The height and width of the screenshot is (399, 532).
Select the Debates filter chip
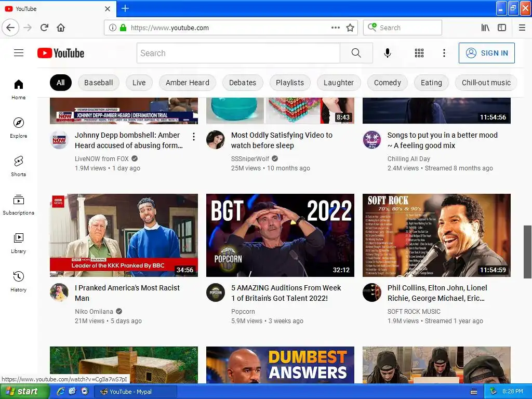point(242,83)
